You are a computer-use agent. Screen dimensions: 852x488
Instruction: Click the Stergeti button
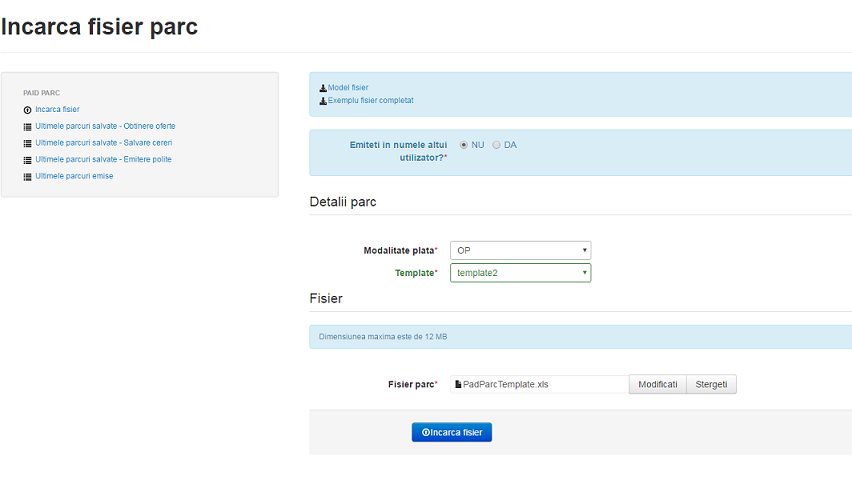click(711, 384)
